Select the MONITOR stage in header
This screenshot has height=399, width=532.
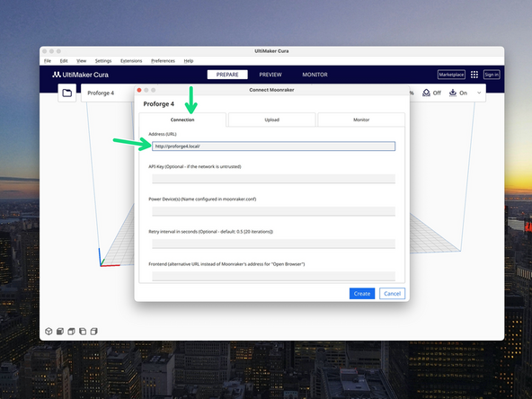[x=315, y=75]
